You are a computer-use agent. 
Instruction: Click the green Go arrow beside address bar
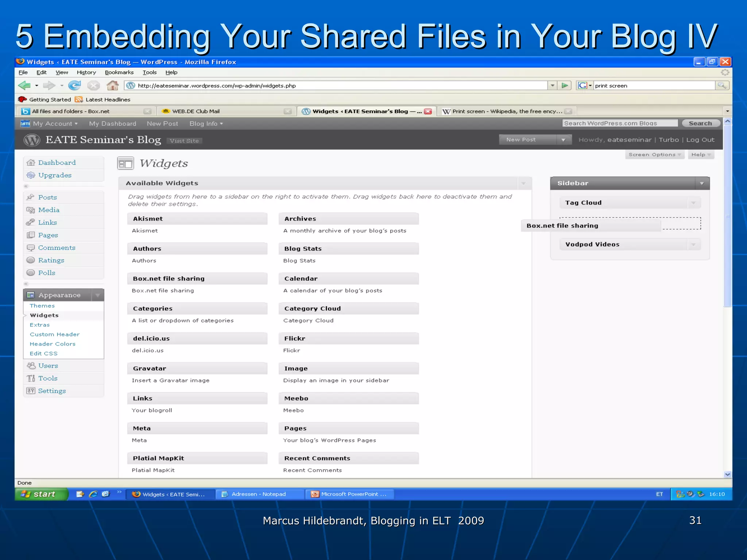565,86
